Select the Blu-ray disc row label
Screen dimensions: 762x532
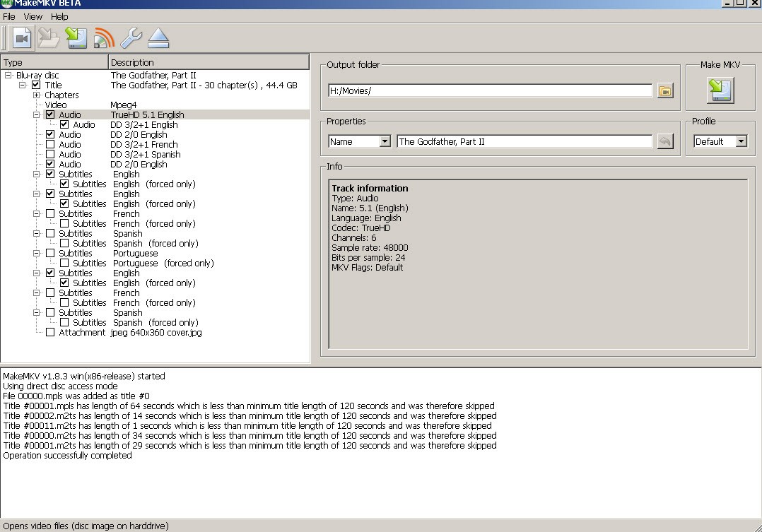(37, 76)
